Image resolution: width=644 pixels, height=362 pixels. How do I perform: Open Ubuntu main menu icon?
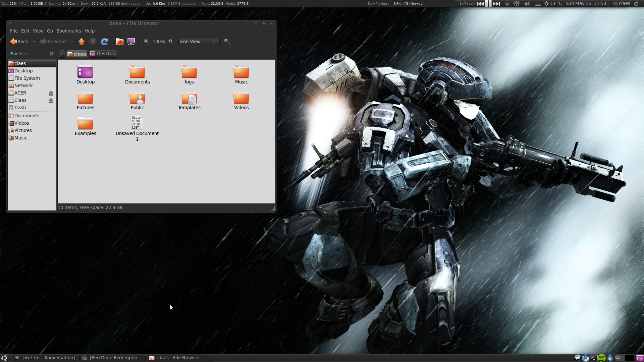(x=4, y=358)
